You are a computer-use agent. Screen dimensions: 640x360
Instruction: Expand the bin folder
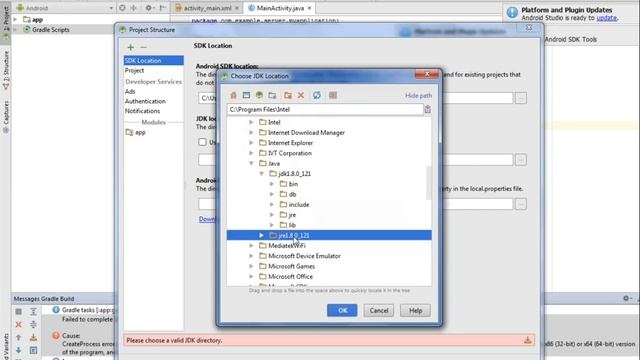[272, 184]
